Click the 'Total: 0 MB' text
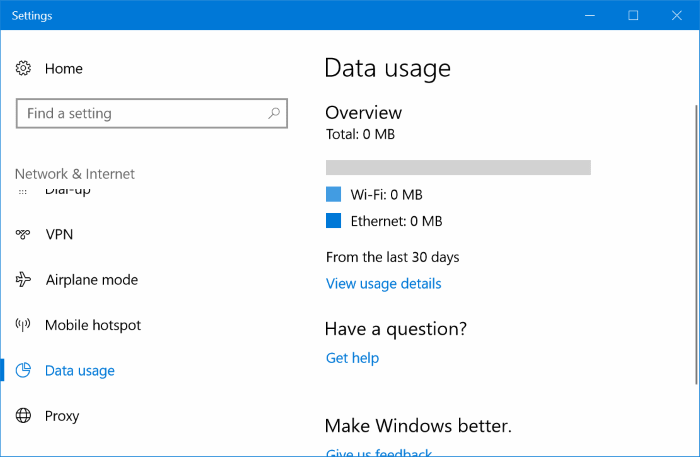This screenshot has width=700, height=457. pyautogui.click(x=360, y=134)
